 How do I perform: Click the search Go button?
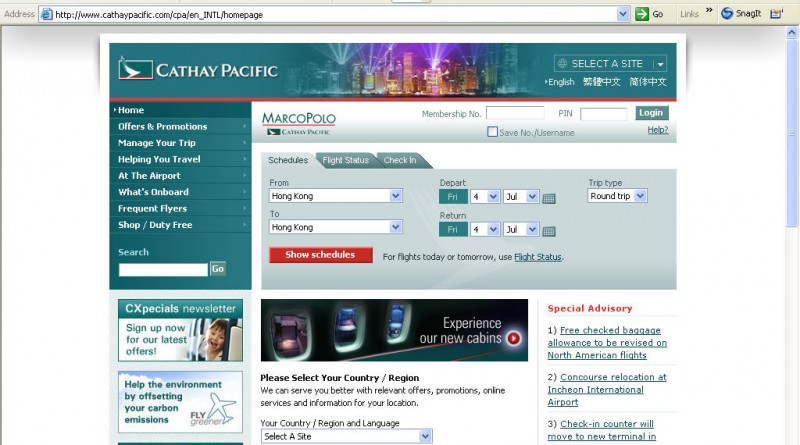[x=218, y=269]
